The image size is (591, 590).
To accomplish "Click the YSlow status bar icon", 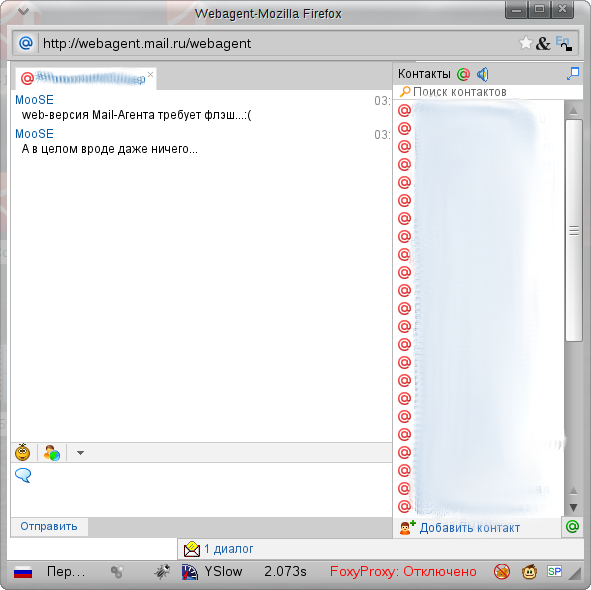I will pyautogui.click(x=190, y=572).
